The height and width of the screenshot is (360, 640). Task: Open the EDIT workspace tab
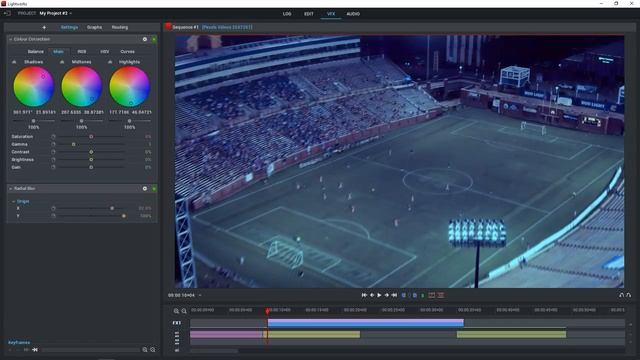[309, 14]
